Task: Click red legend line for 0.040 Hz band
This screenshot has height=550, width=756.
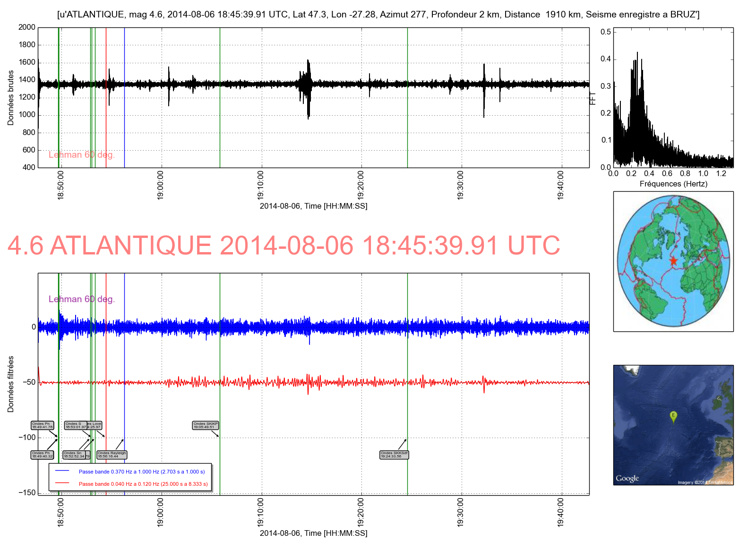Action: coord(62,483)
